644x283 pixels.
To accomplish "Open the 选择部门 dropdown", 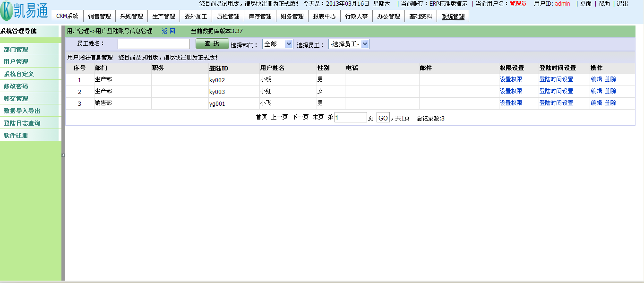I will (278, 44).
